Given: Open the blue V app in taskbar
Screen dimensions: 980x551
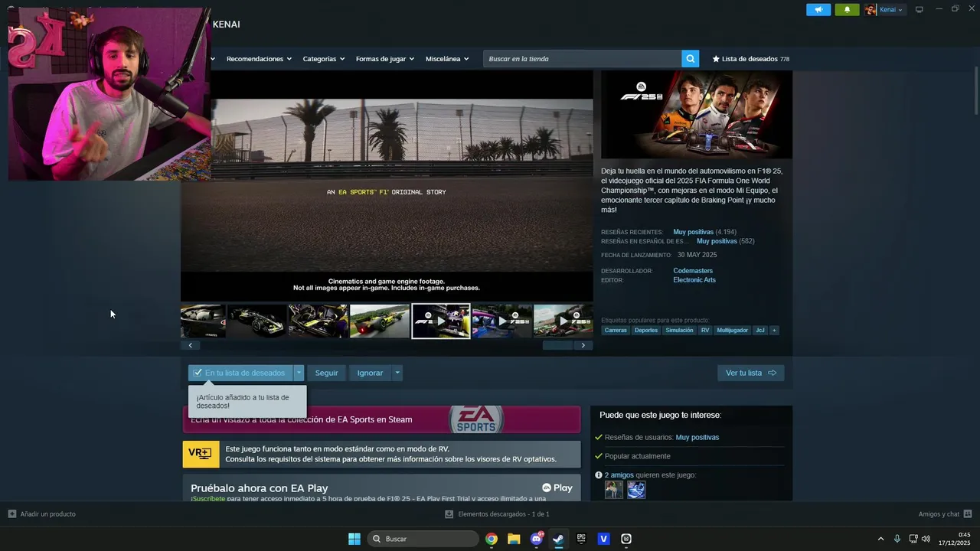Looking at the screenshot, I should point(603,539).
